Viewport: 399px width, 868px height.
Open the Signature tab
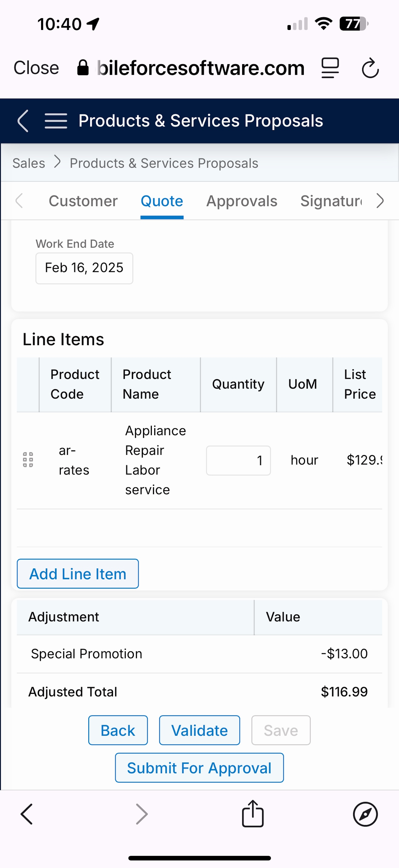(332, 201)
